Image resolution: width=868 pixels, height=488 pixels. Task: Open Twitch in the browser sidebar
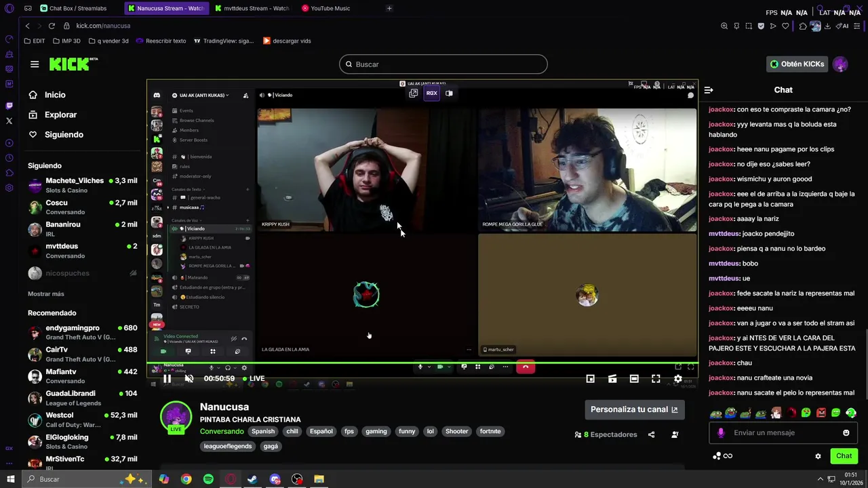point(9,106)
